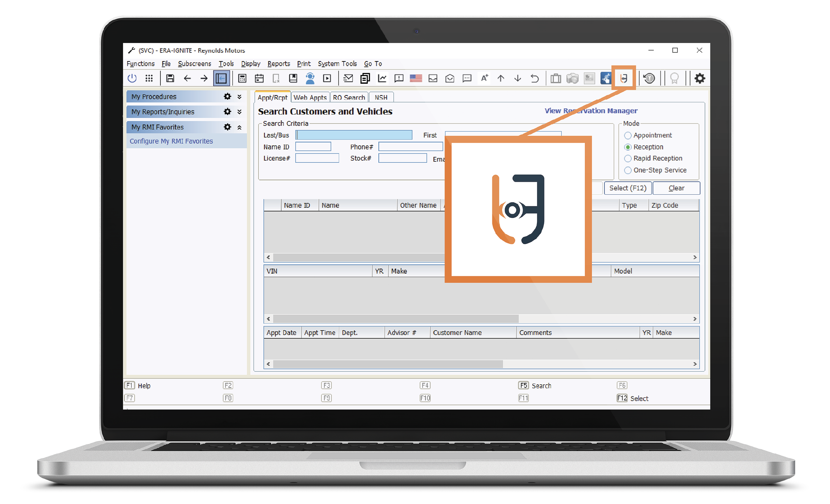Select Rapid Reception mode

(627, 159)
